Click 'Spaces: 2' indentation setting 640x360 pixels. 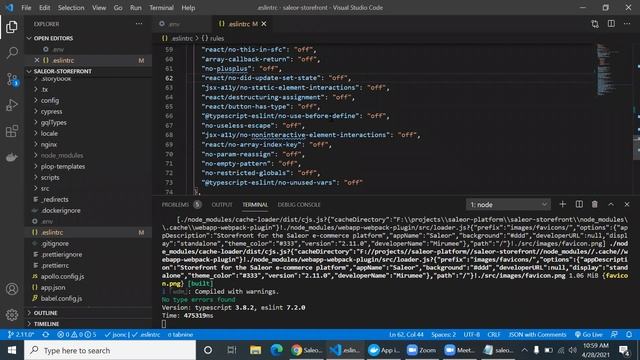443,334
